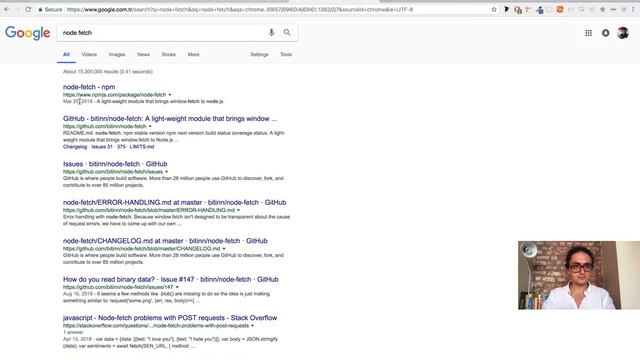Open the node-fetch ERROR-HANDLING.md result
This screenshot has width=640, height=360.
pyautogui.click(x=174, y=202)
